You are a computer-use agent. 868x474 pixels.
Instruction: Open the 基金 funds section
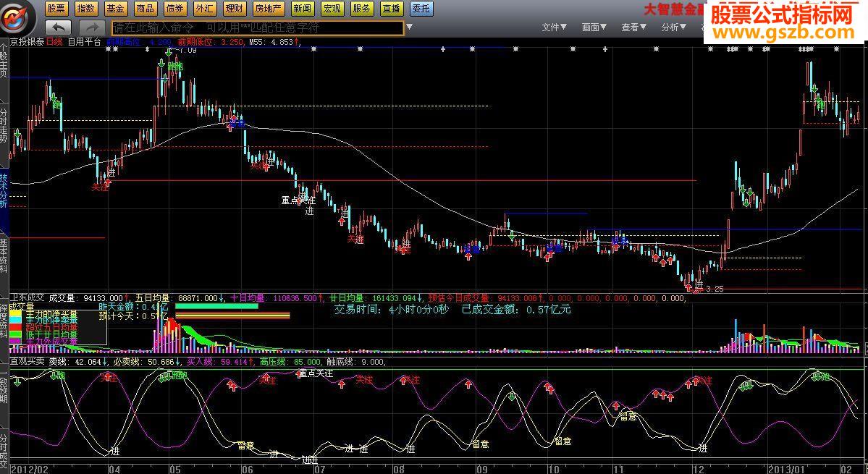tap(115, 9)
